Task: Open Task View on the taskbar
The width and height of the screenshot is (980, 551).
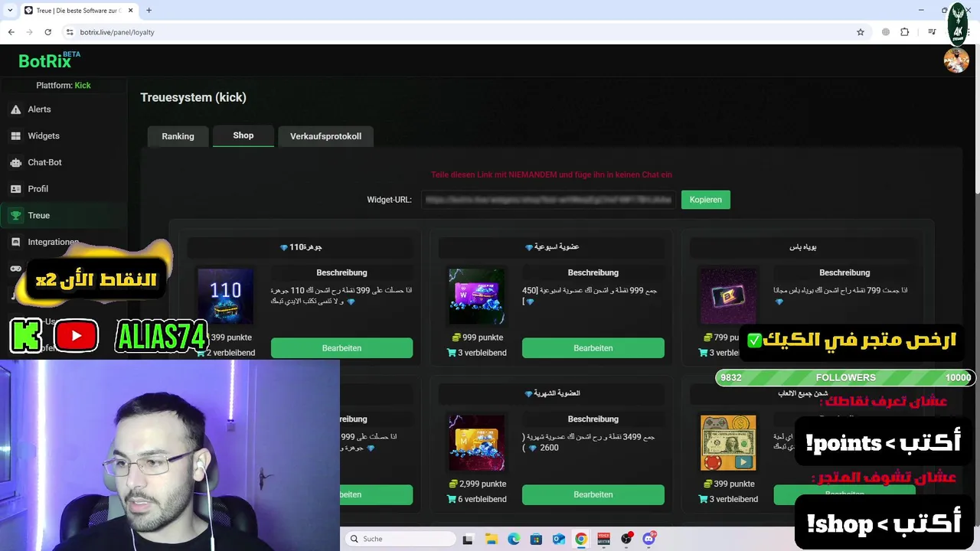Action: pyautogui.click(x=468, y=539)
